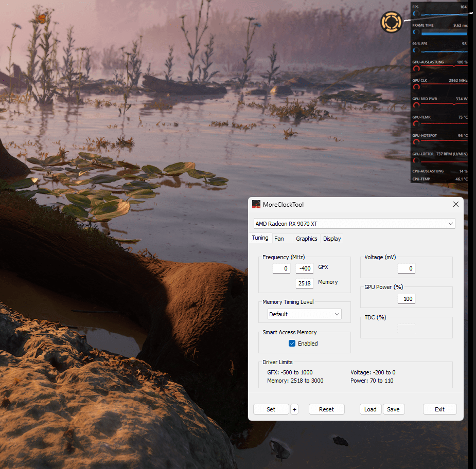Click the orange circular overlay logo icon
The image size is (476, 469).
tap(391, 22)
